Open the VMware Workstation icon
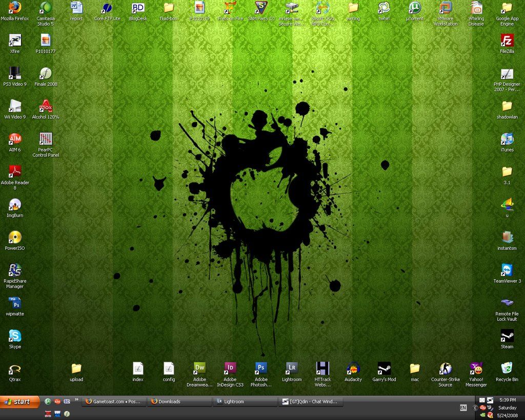 point(446,13)
